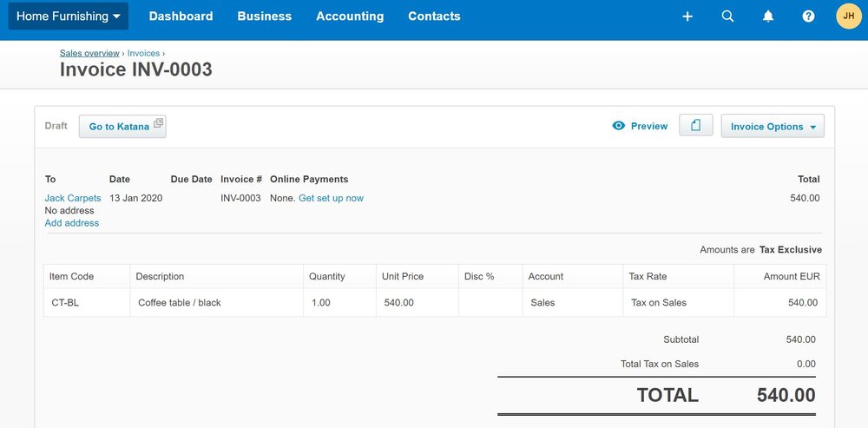Follow the Sales overview breadcrumb
Viewport: 868px width, 428px height.
pyautogui.click(x=89, y=53)
